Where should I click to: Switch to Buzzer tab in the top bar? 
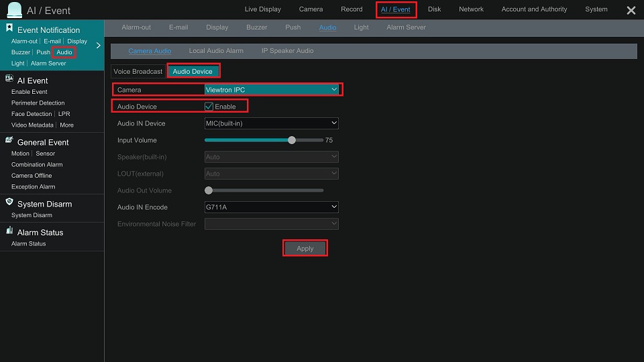[x=257, y=27]
